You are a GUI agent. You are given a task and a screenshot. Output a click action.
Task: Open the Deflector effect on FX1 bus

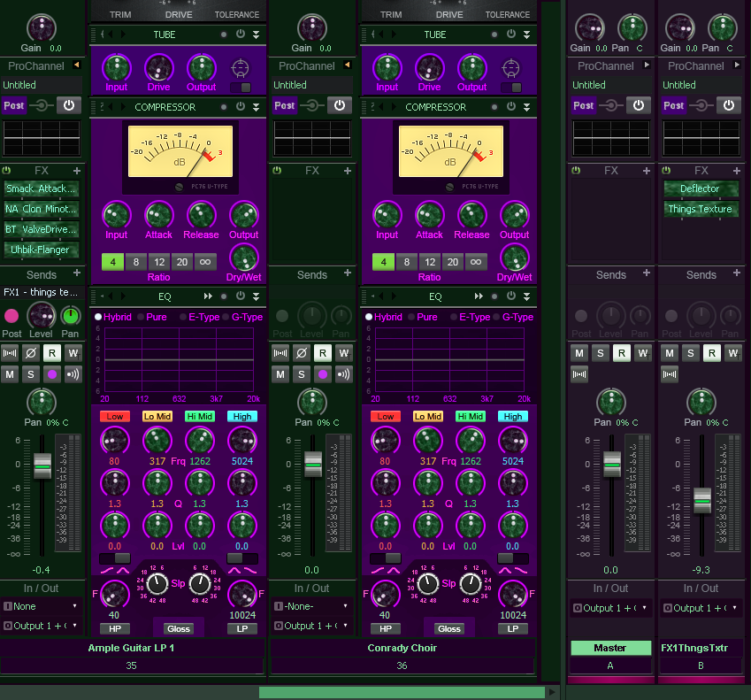pyautogui.click(x=701, y=188)
